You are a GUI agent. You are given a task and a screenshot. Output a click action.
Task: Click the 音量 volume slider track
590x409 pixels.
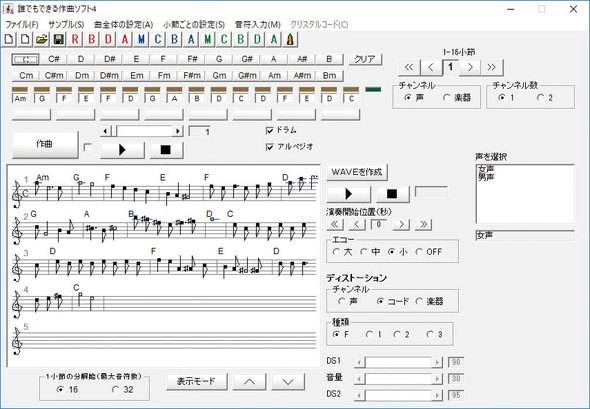tap(398, 378)
